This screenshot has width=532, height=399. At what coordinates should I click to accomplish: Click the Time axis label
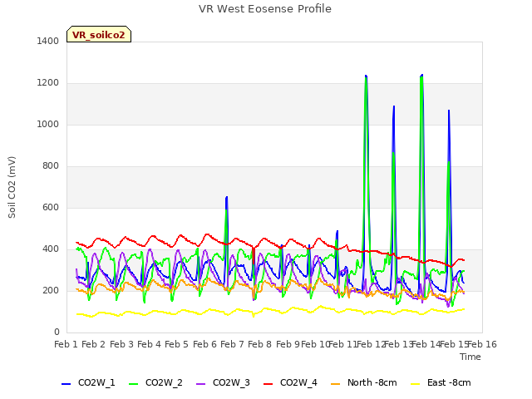tap(470, 357)
